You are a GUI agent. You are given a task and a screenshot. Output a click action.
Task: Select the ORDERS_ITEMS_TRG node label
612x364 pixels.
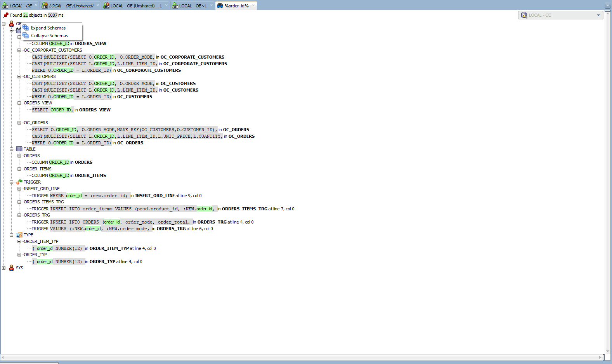point(44,202)
